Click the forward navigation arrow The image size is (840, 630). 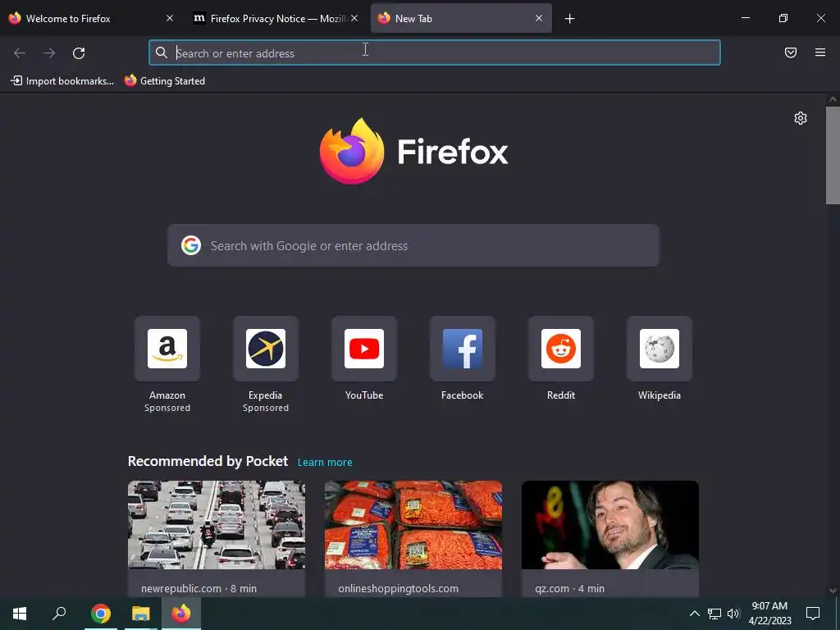pos(49,53)
